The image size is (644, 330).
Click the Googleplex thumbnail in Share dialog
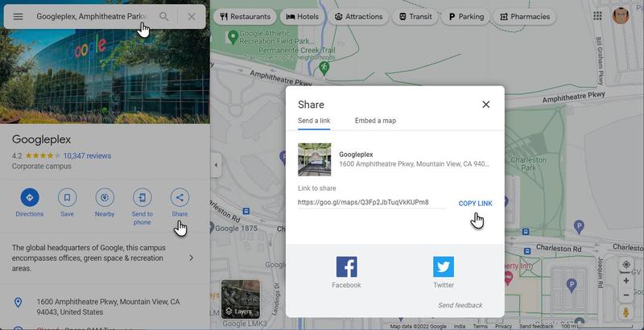[314, 159]
